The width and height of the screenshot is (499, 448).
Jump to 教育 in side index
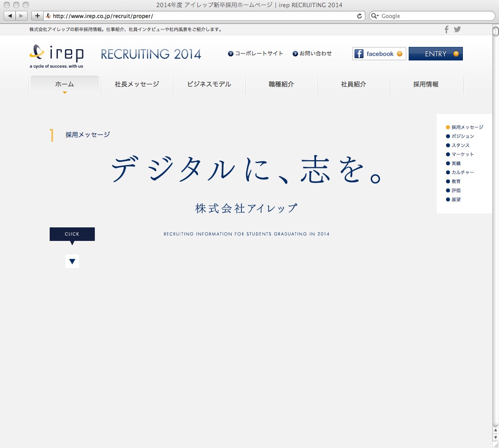tap(453, 181)
